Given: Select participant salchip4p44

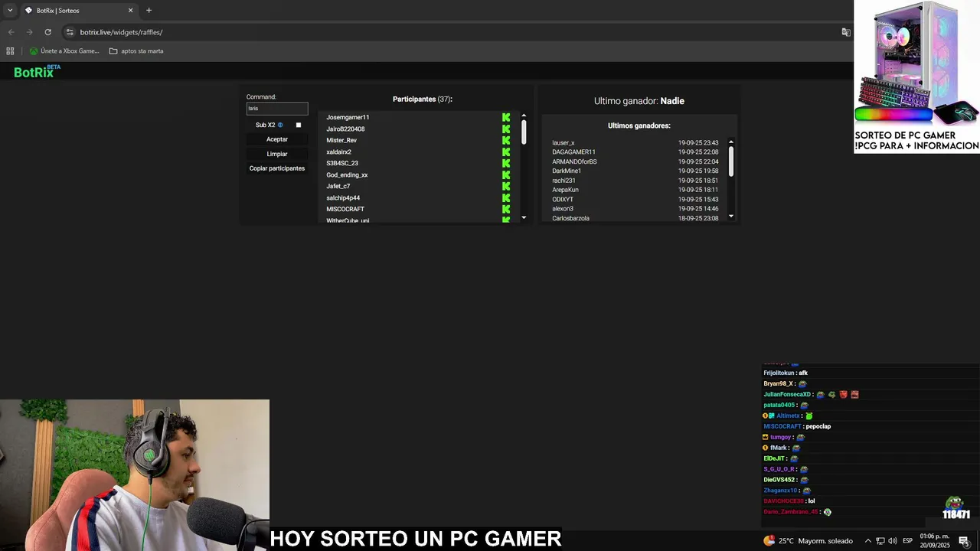Looking at the screenshot, I should (x=343, y=197).
